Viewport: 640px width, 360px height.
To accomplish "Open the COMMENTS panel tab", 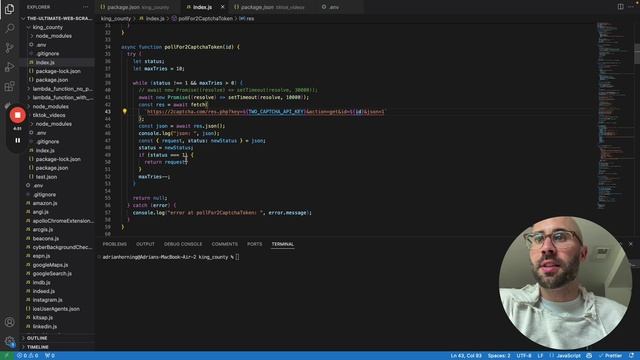I will tap(224, 244).
